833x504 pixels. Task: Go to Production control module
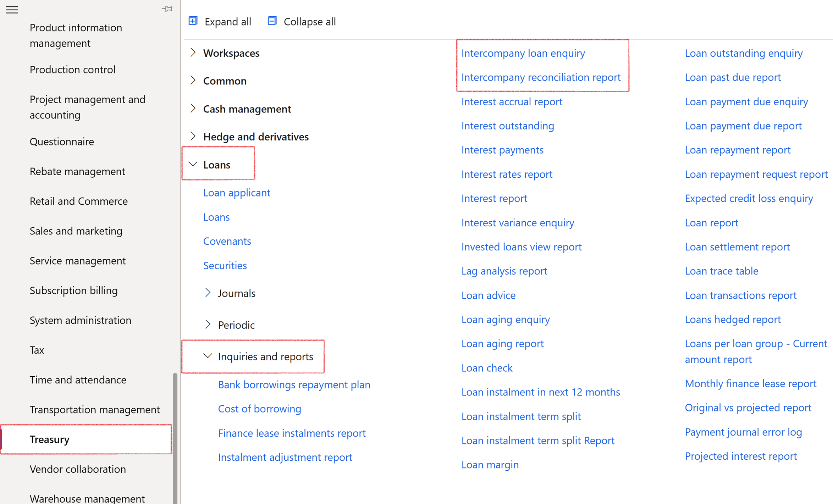[x=73, y=70]
